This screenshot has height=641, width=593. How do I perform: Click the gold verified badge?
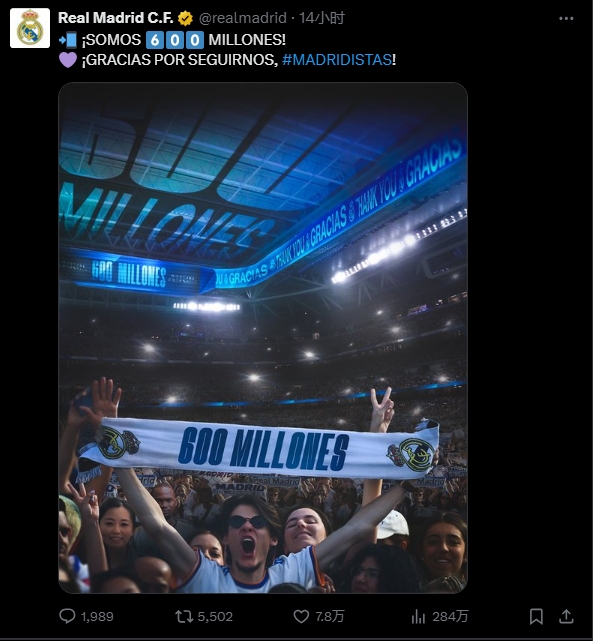click(x=185, y=18)
